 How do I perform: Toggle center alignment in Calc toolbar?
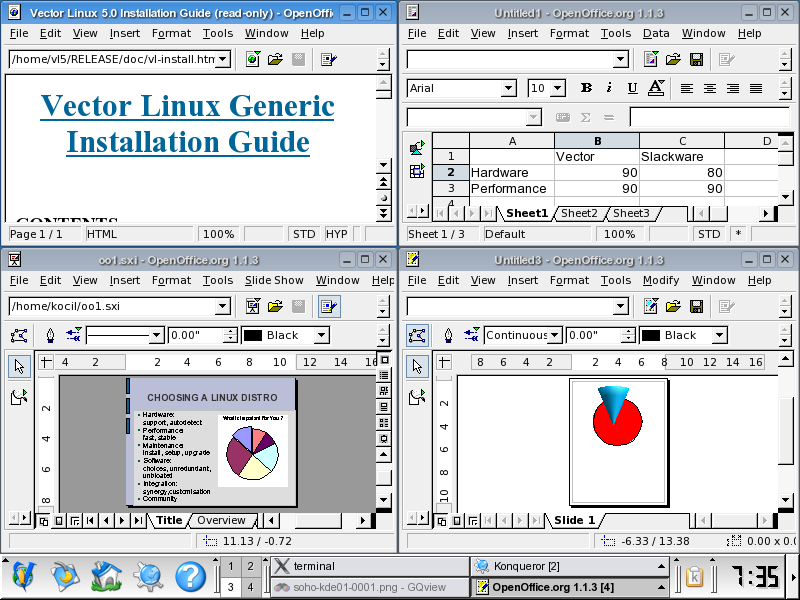click(x=709, y=88)
